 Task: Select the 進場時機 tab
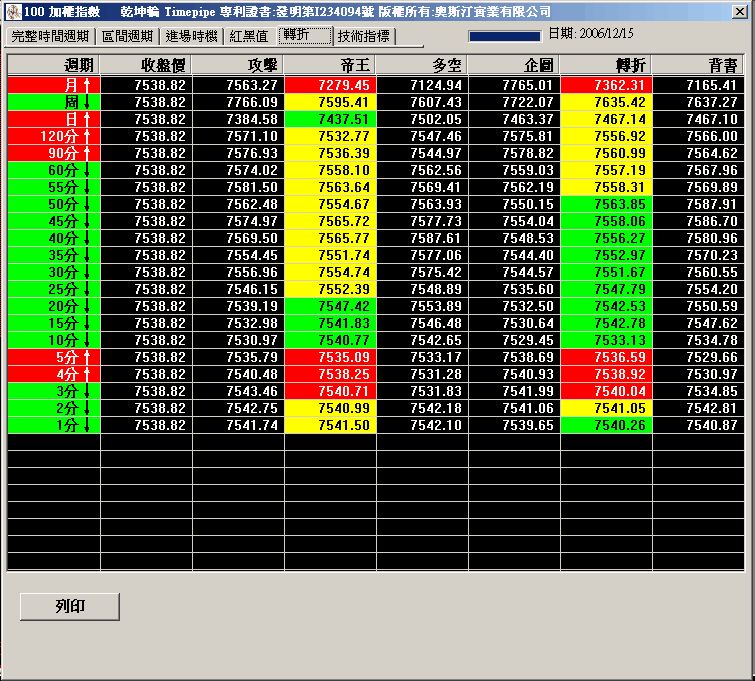[x=191, y=36]
